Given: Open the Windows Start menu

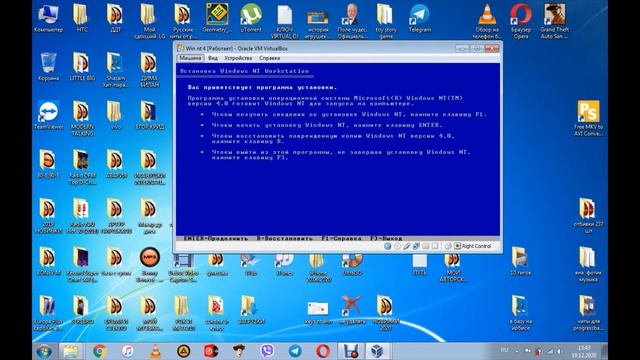Looking at the screenshot, I should (x=44, y=351).
